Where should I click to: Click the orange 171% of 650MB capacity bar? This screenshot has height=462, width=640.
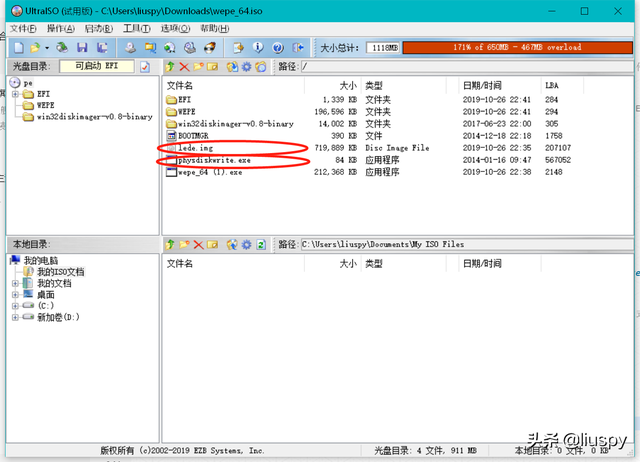[x=517, y=47]
